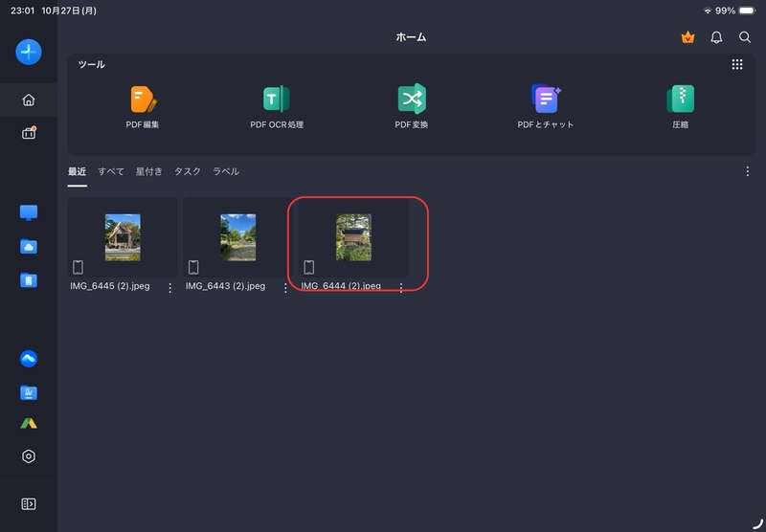Tap the 23:01 clock in status bar
This screenshot has height=532, width=766.
click(22, 11)
